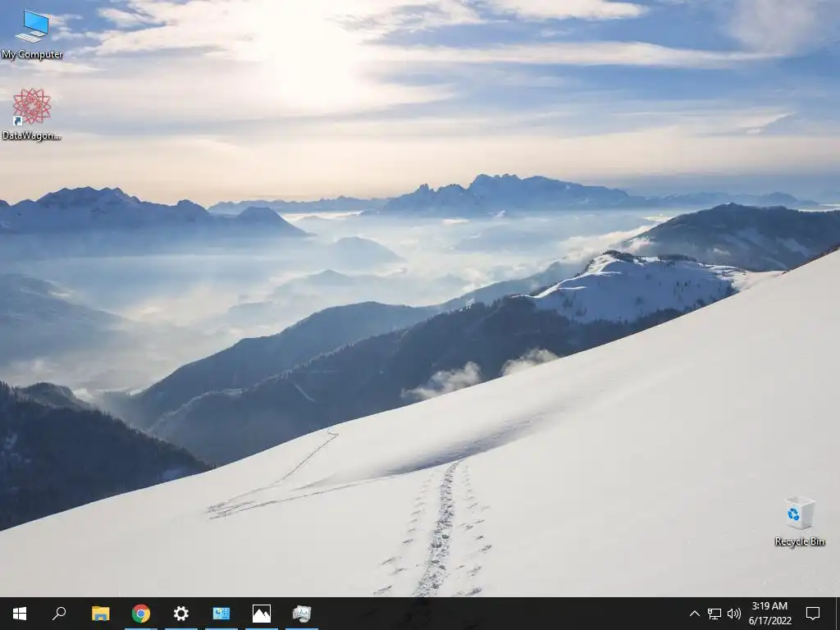Switch to the Control Panel taskbar app
This screenshot has height=630, width=840.
coord(221,614)
